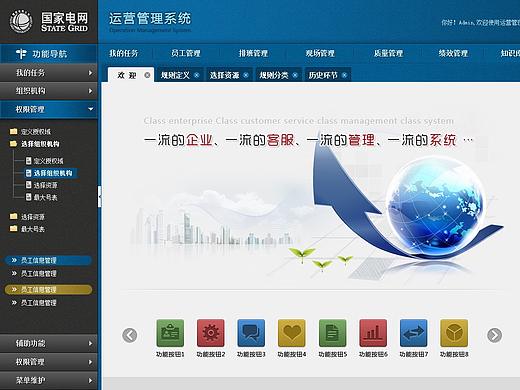Show next function buttons with right arrow
The width and height of the screenshot is (520, 390).
tap(494, 335)
